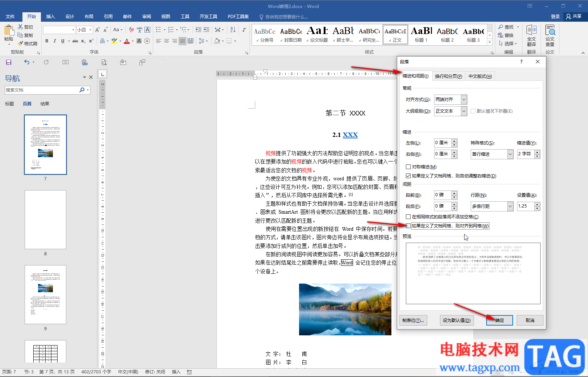Viewport: 588px width, 377px height.
Task: Click the XXX hyperlink in the heading
Action: pyautogui.click(x=350, y=135)
